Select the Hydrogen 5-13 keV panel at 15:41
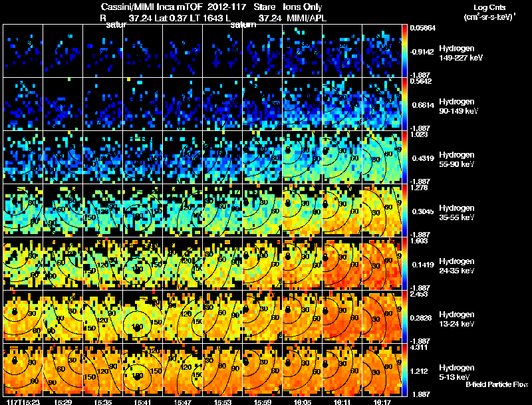The image size is (532, 405). tap(143, 370)
